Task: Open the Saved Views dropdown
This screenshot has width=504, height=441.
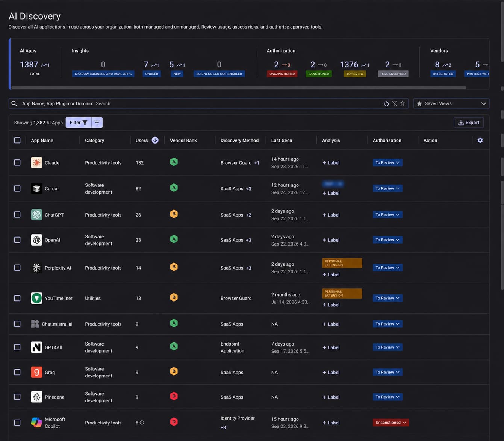Action: 451,103
